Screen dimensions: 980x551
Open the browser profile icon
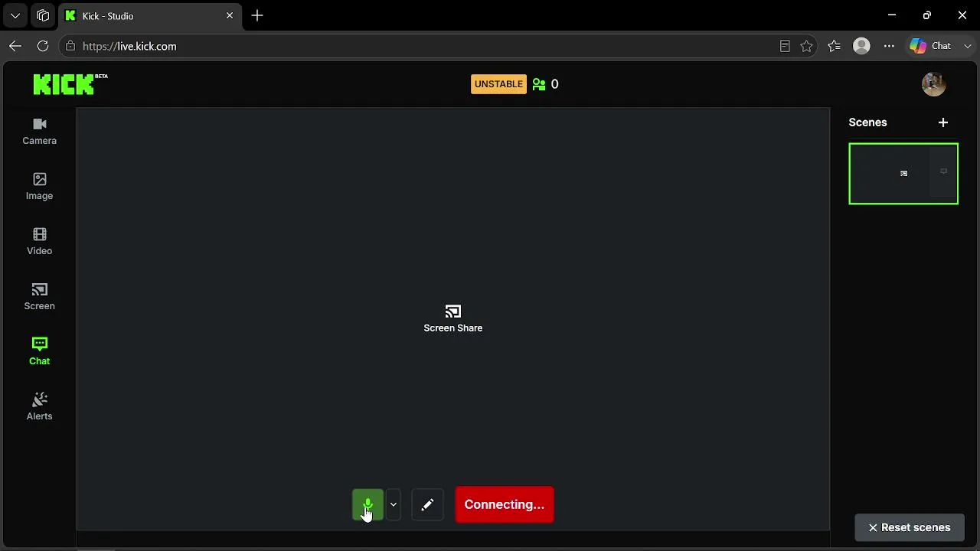[x=861, y=46]
